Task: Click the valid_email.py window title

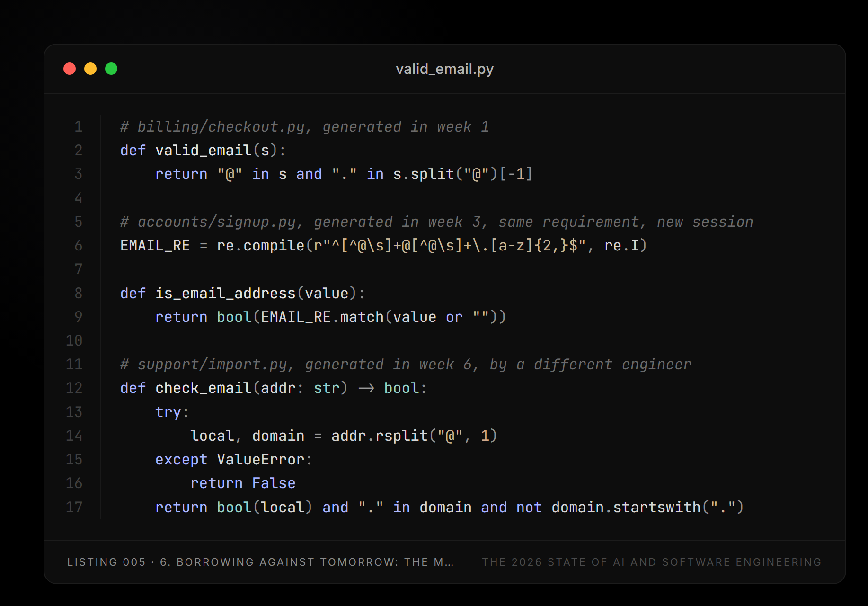Action: [444, 69]
